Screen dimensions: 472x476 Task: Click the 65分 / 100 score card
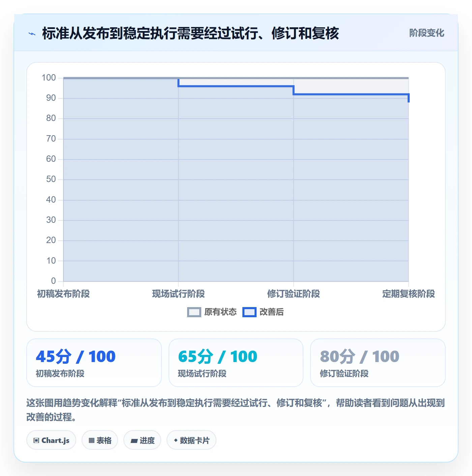(x=236, y=363)
